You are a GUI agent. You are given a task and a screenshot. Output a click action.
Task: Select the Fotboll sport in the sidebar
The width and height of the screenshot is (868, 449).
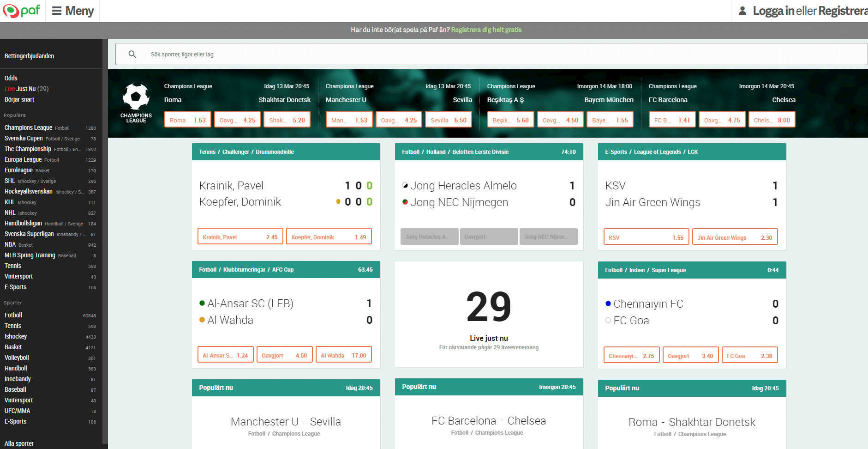point(13,315)
